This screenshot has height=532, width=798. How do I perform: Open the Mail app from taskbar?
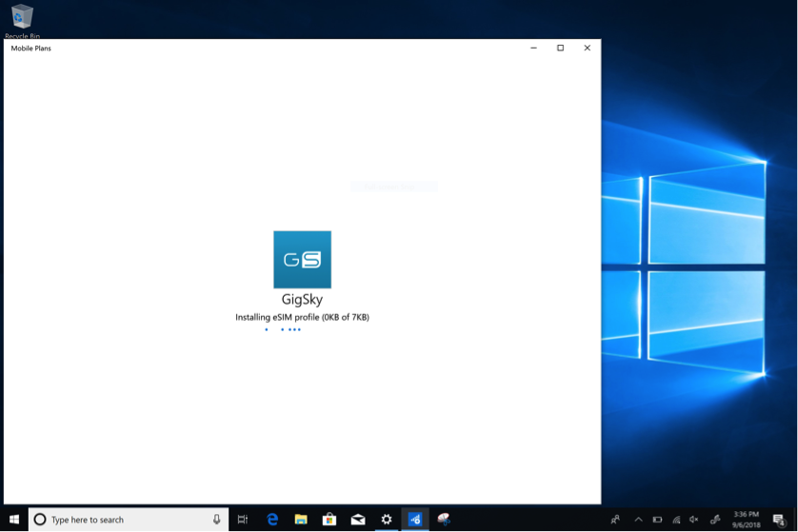358,520
